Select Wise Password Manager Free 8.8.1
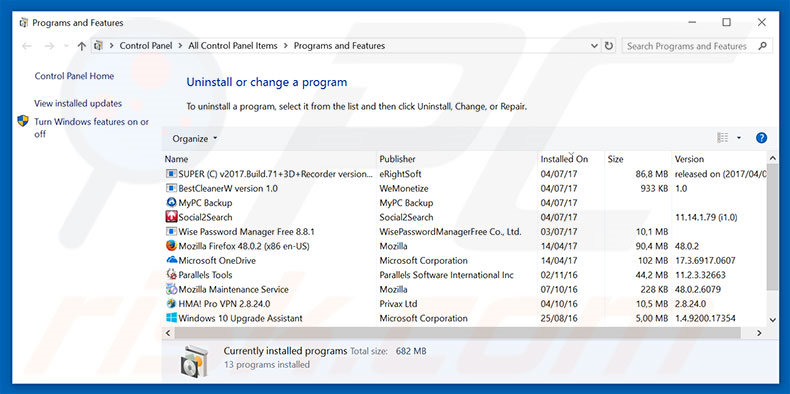This screenshot has width=790, height=394. point(246,232)
